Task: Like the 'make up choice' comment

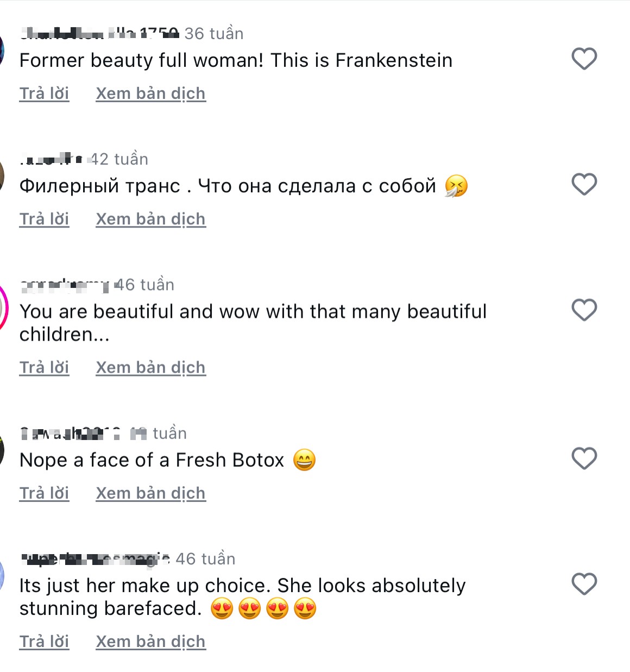Action: pos(584,584)
